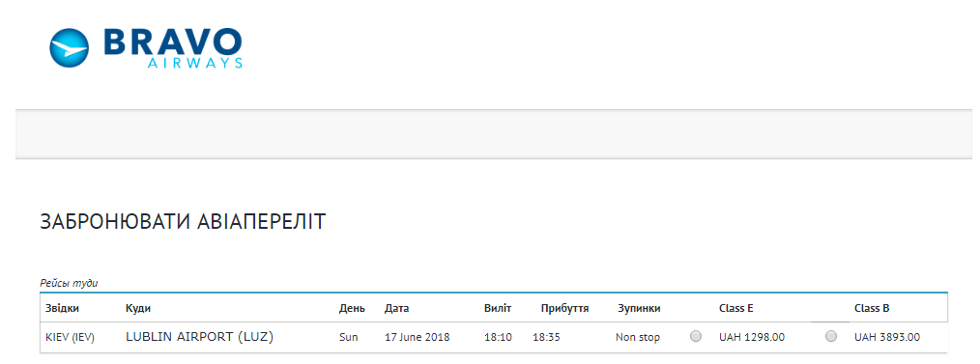Click the Звідки column header
Screen dimensions: 980x364
63,308
